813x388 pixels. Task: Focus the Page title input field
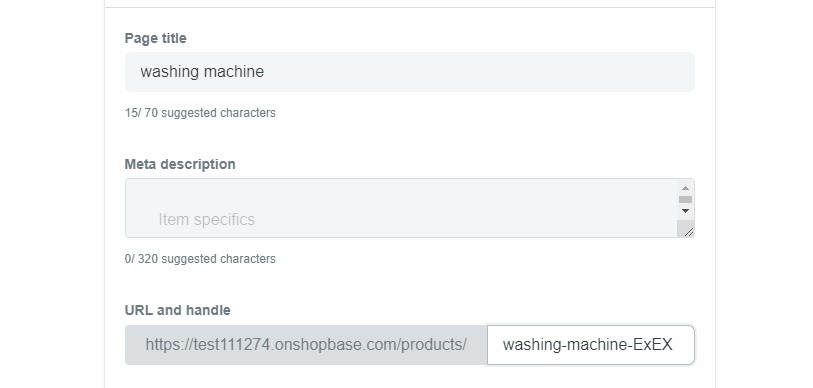(x=410, y=72)
